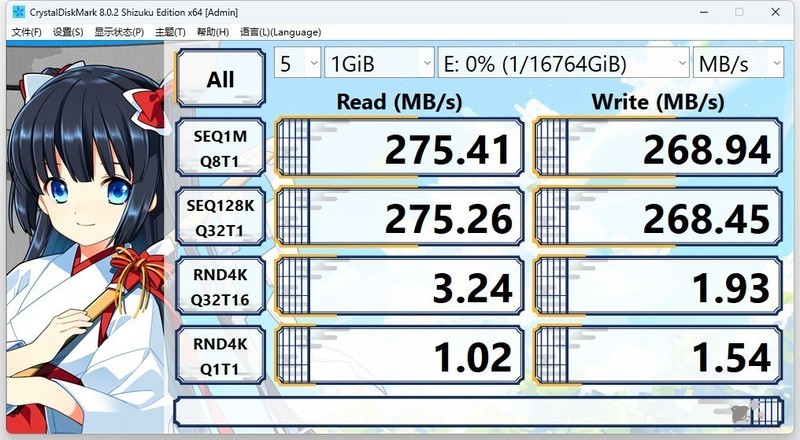Minimize the CrystalDiskMark window

(x=704, y=12)
